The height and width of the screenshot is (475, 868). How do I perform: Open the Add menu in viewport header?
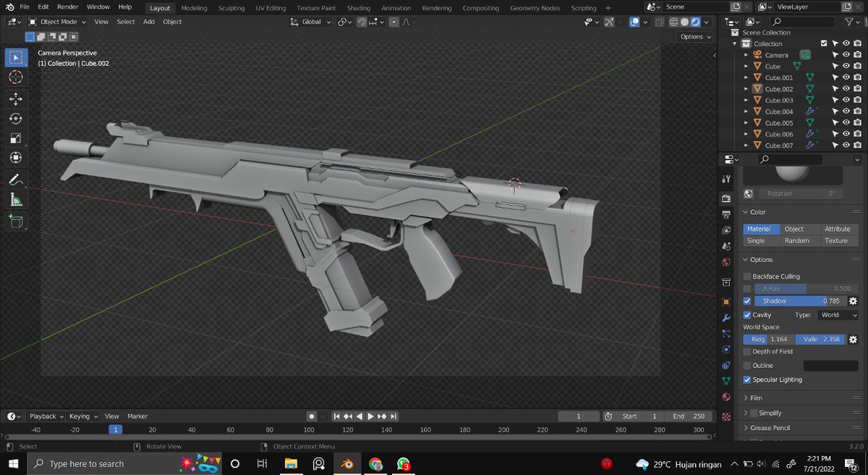click(x=149, y=22)
